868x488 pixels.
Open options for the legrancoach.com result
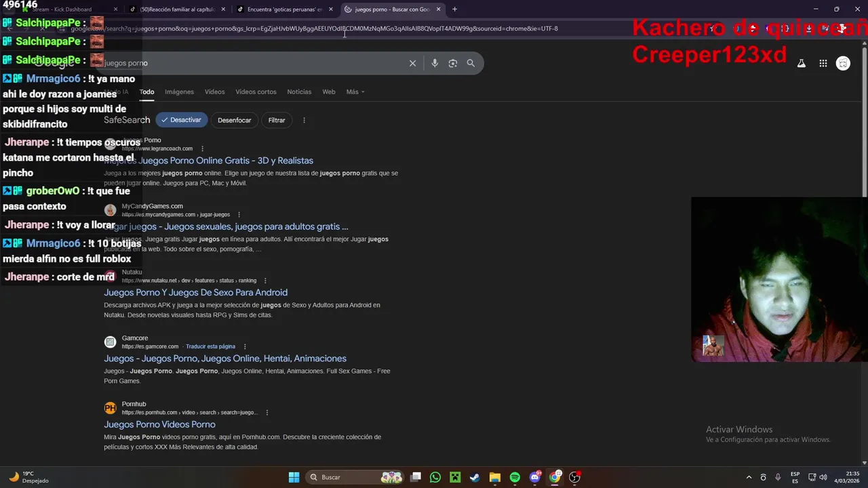202,148
